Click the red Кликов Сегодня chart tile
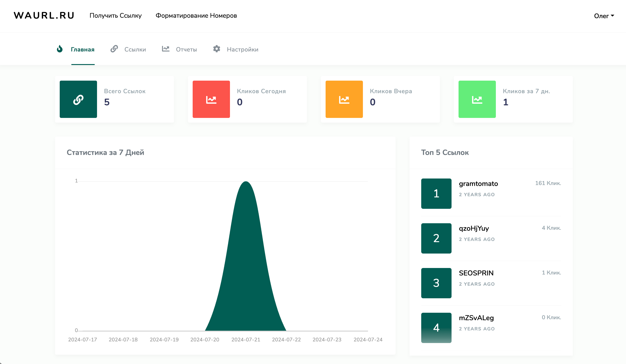 tap(211, 99)
